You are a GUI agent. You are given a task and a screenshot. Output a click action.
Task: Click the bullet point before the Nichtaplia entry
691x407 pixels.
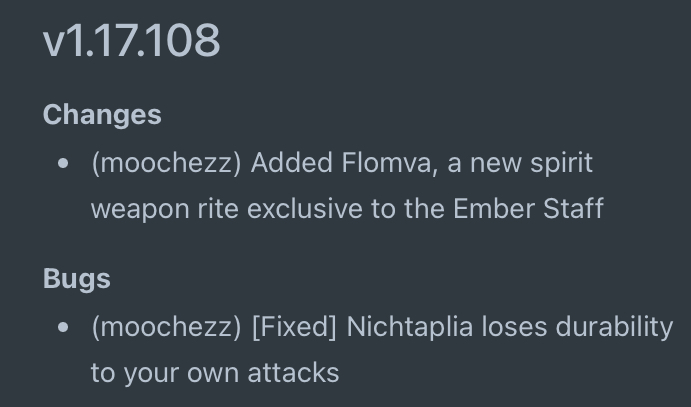point(63,327)
